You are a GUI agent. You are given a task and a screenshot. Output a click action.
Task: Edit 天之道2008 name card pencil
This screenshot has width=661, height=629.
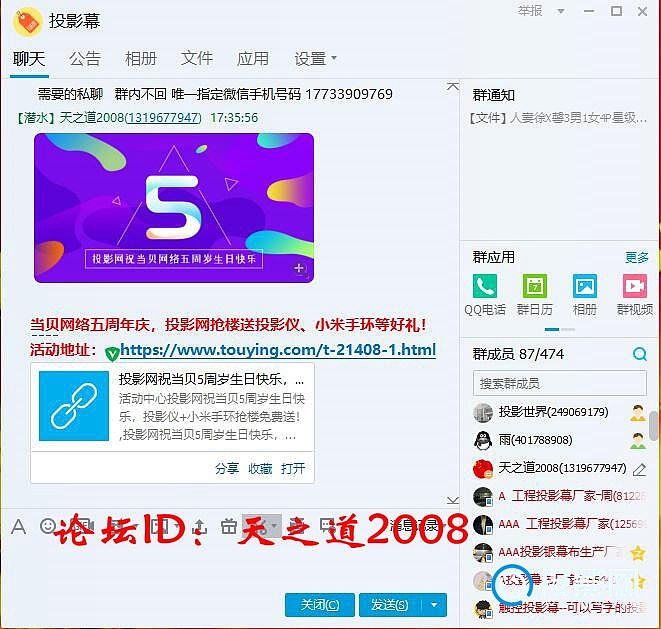(640, 469)
